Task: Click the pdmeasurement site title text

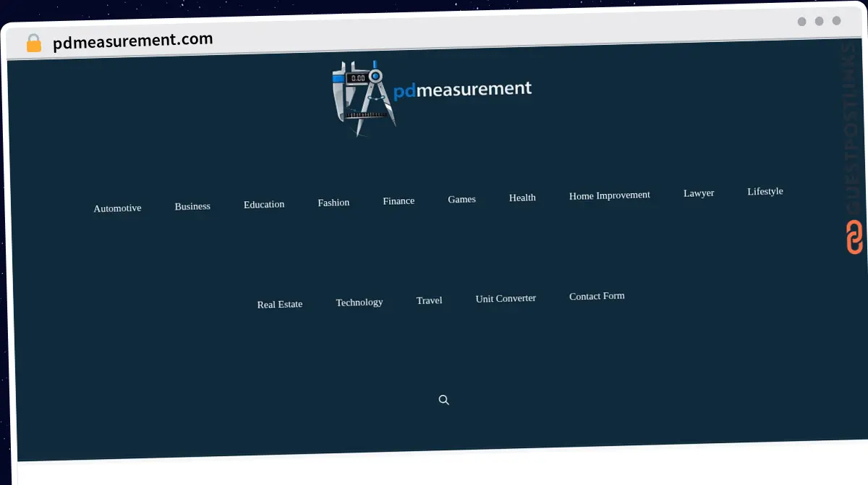Action: point(463,90)
